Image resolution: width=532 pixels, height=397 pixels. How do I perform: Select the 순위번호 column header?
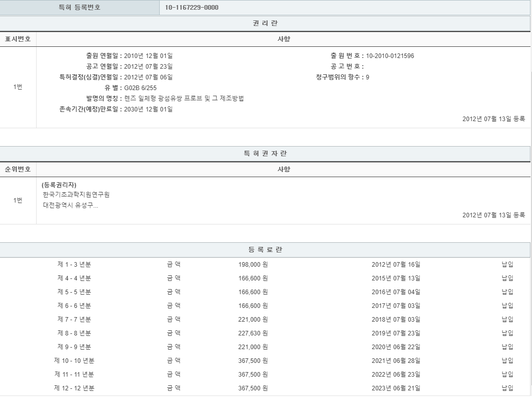pos(18,169)
